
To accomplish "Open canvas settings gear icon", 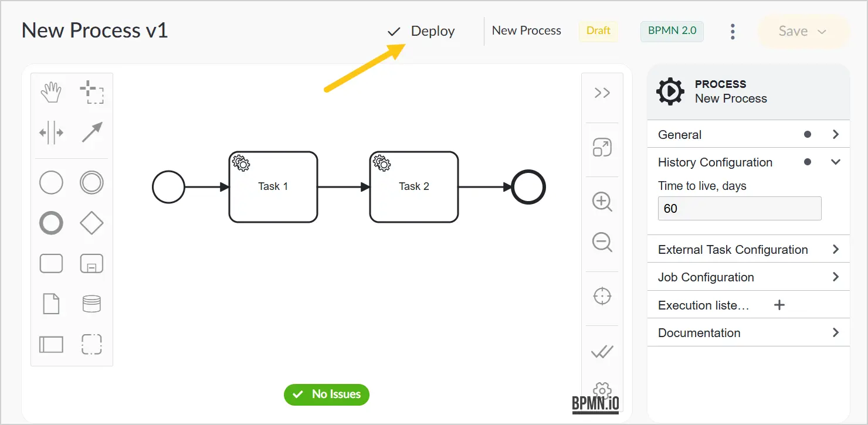I will (602, 389).
